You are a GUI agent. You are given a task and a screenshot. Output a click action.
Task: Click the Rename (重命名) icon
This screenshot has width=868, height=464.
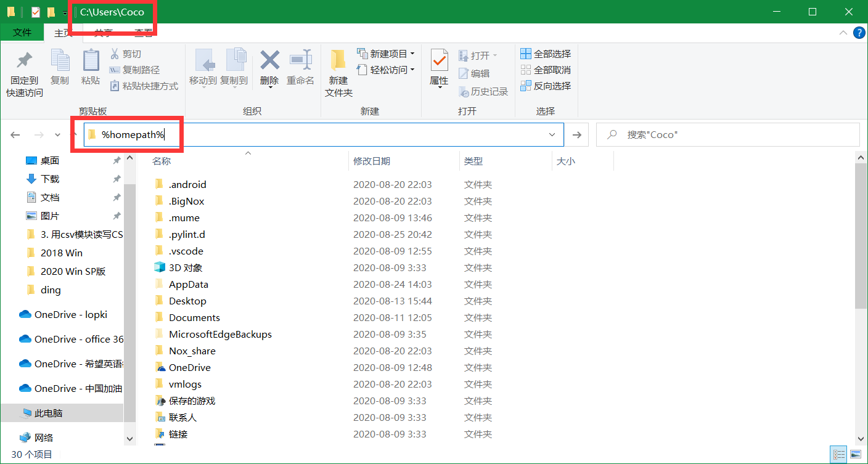300,68
